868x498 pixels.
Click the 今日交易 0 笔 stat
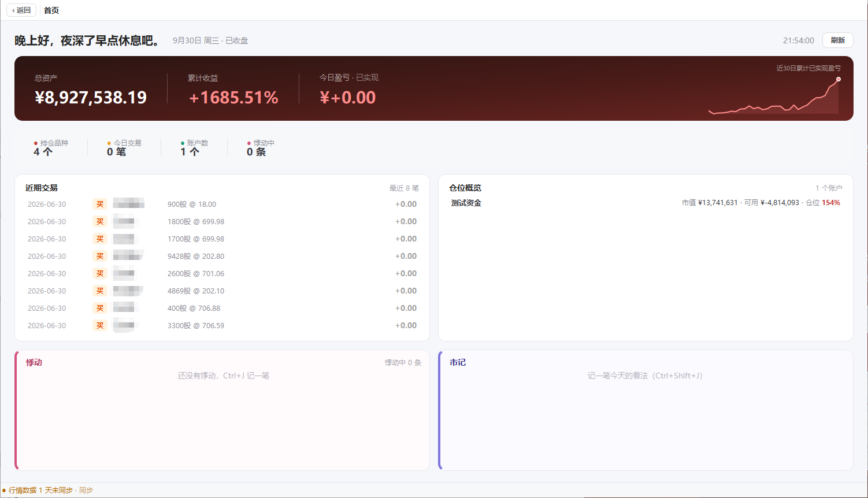(x=124, y=148)
